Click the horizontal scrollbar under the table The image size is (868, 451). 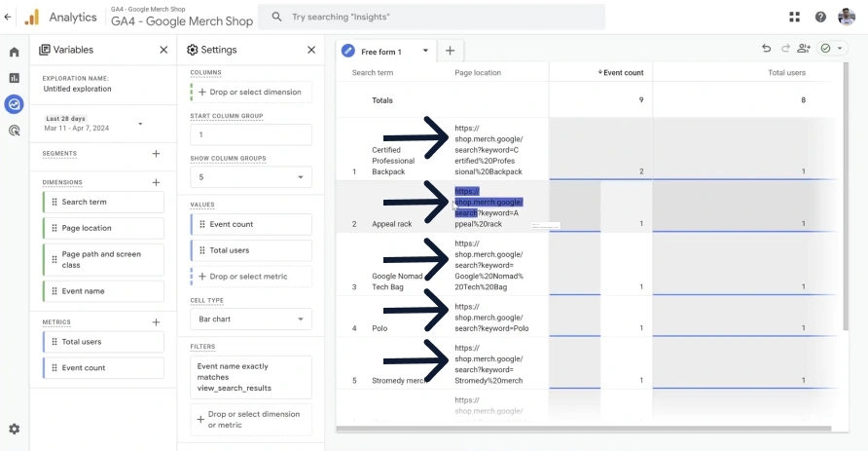click(x=584, y=429)
